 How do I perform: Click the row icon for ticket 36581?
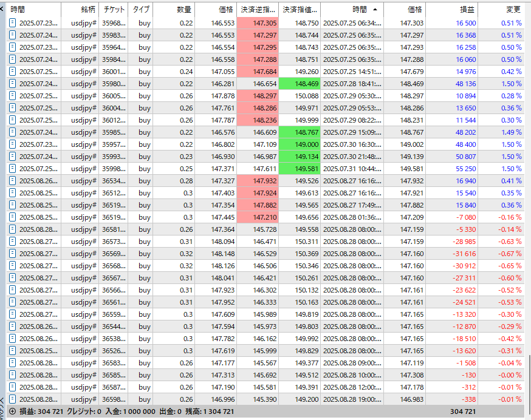(13, 229)
